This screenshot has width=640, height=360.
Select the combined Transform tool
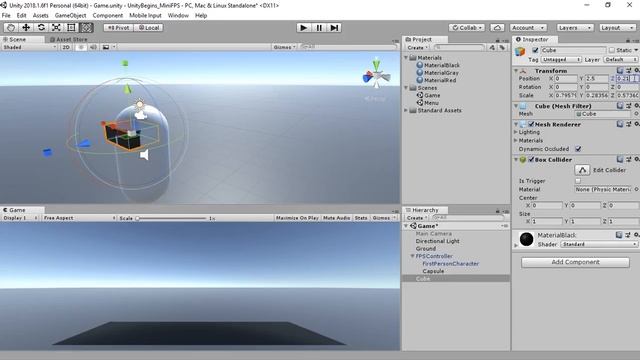pyautogui.click(x=86, y=27)
